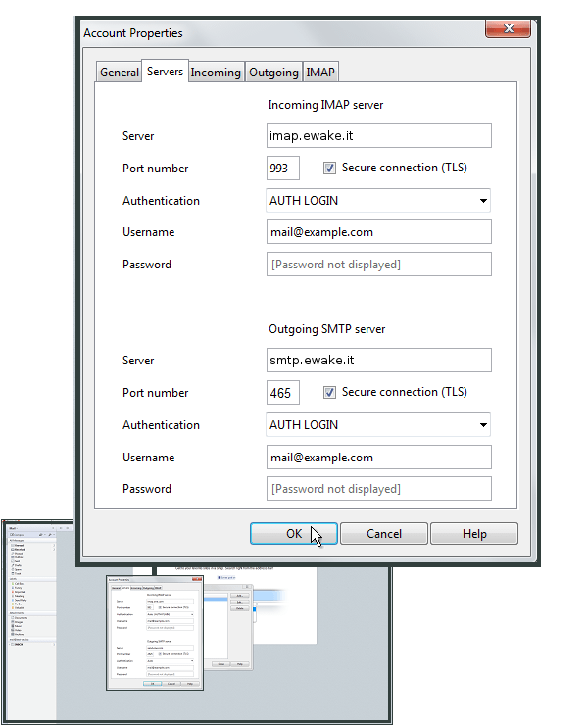The width and height of the screenshot is (588, 725).
Task: Click the IMAP port number 993 field
Action: pos(283,169)
